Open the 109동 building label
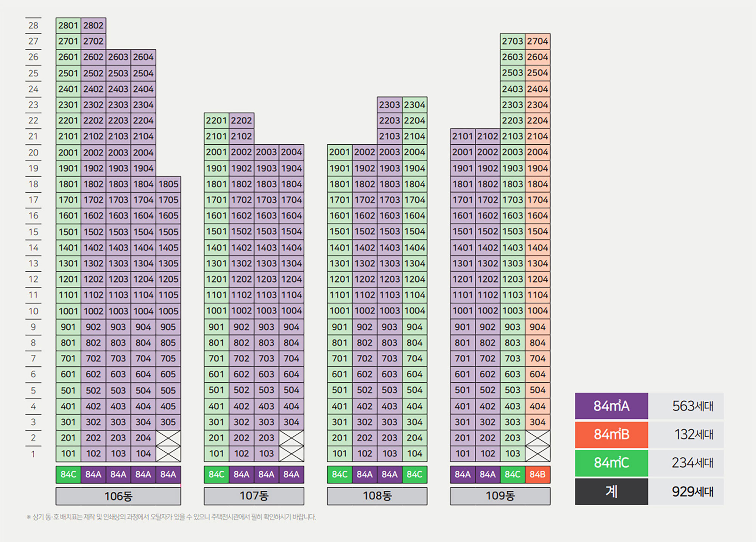Image resolution: width=756 pixels, height=542 pixels. [500, 496]
